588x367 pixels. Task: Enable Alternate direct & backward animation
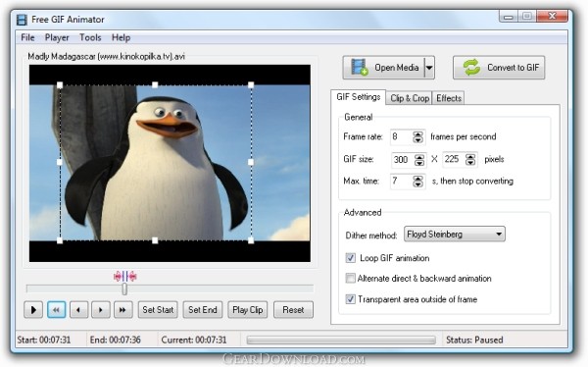[350, 279]
